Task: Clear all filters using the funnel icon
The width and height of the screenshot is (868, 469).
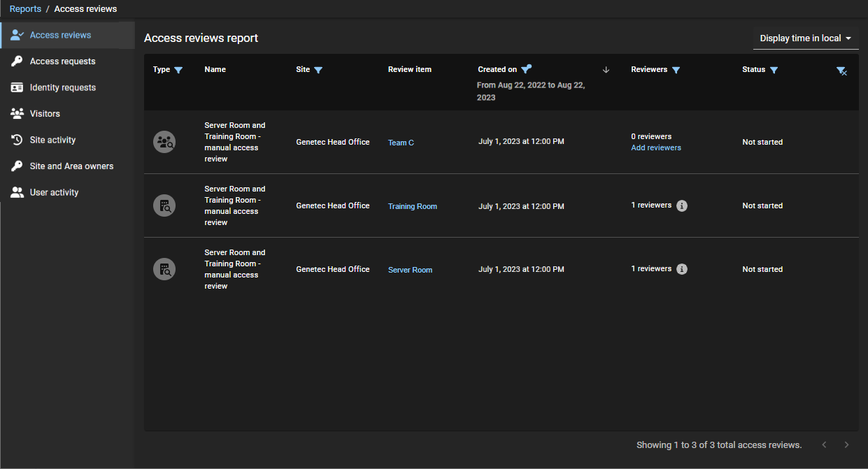Action: coord(841,71)
